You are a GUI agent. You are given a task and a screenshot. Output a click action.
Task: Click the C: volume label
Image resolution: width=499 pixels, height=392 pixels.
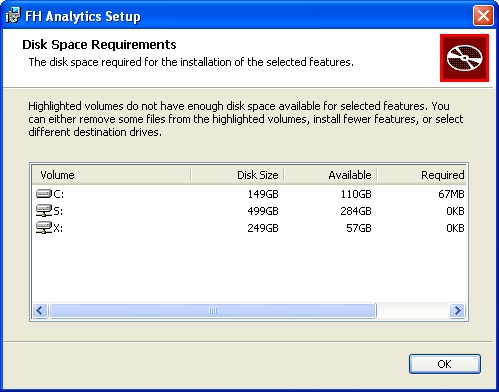[x=58, y=194]
